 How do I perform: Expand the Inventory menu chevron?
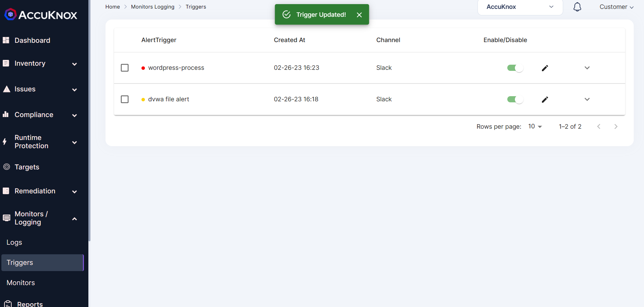pyautogui.click(x=74, y=64)
